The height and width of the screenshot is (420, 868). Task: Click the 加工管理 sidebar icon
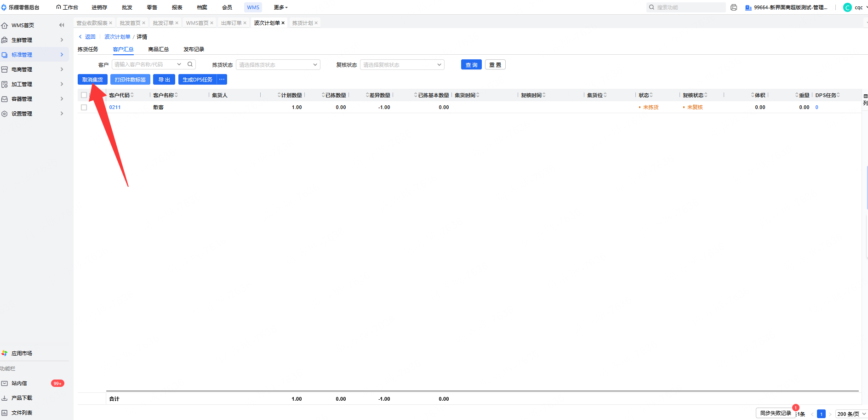(x=5, y=84)
